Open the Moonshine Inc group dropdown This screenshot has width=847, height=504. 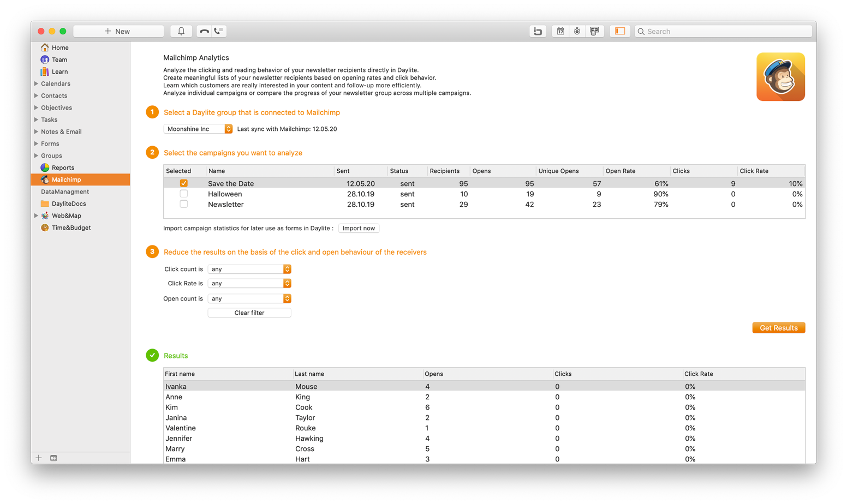[198, 129]
